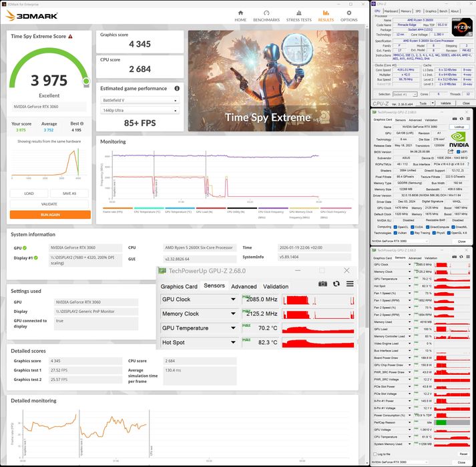Click the red GPU Load legend swatch

click(x=211, y=208)
